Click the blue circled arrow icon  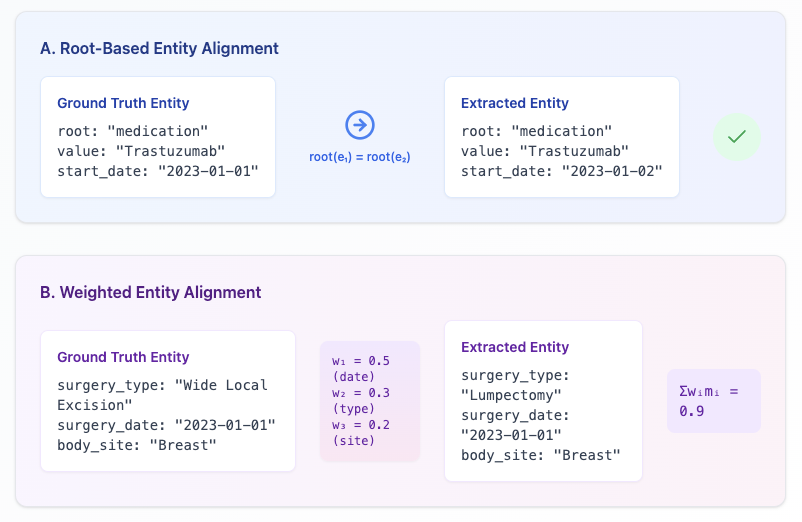pos(360,125)
